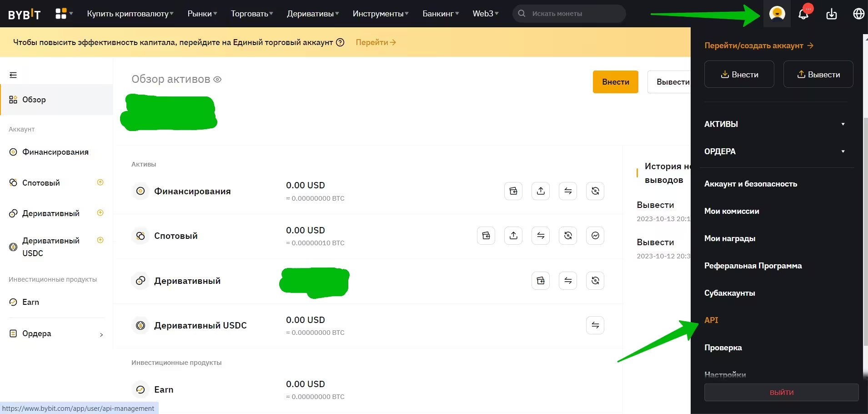Click deposit icon in Спотовый row
Screen dimensions: 868x414
pyautogui.click(x=486, y=236)
